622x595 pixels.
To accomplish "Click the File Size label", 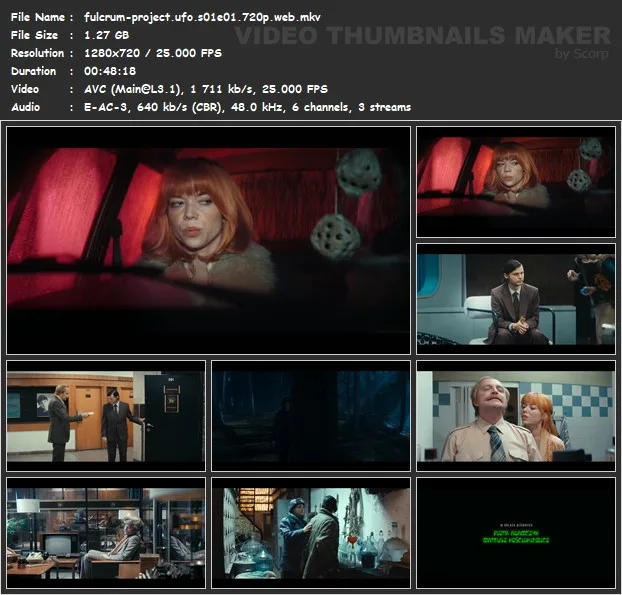I will [34, 35].
